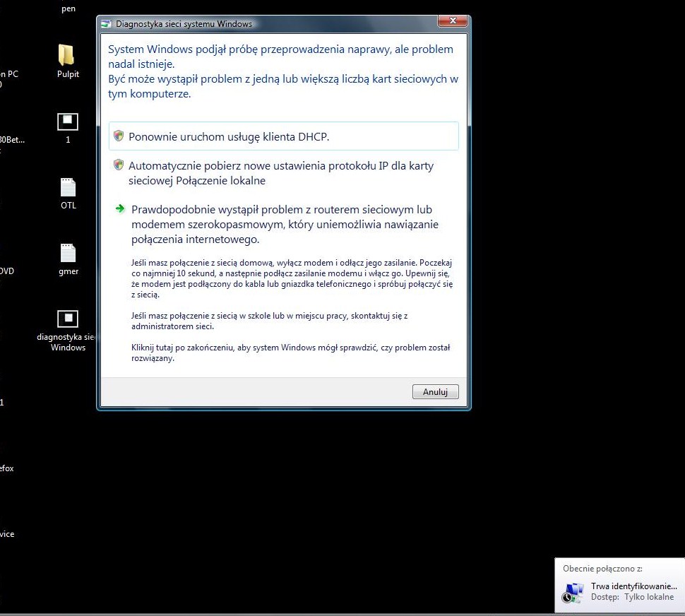This screenshot has height=616, width=685.
Task: Click 'Jeśli masz połączenie z siecią w szkole' paragraph
Action: [x=269, y=321]
